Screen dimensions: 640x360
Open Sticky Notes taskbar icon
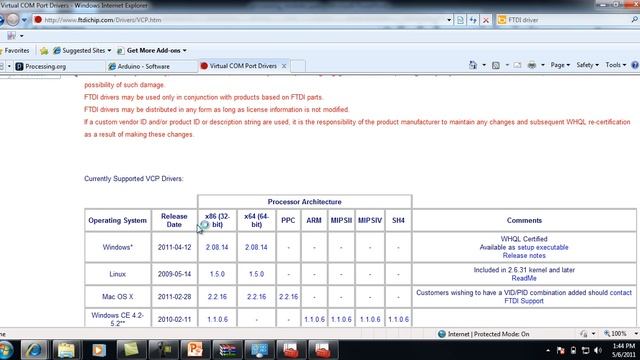point(131,350)
